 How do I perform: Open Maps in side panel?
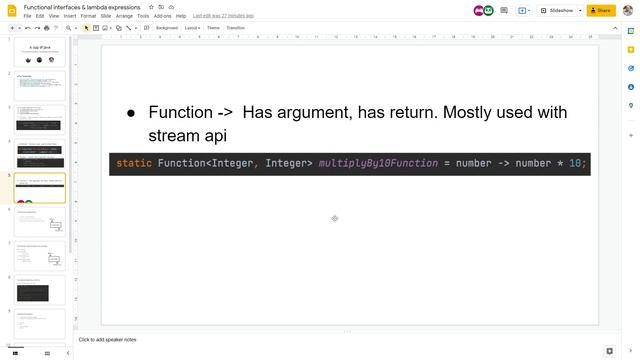631,105
